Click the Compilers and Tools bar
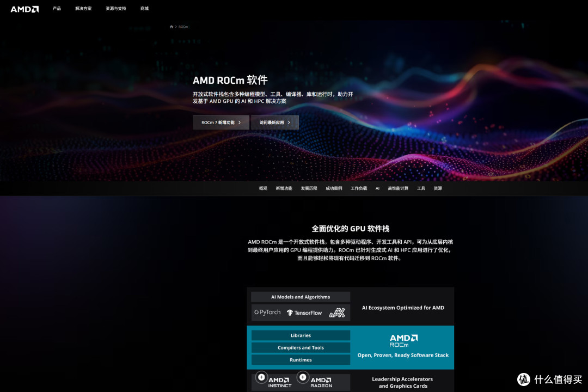 [x=301, y=348]
